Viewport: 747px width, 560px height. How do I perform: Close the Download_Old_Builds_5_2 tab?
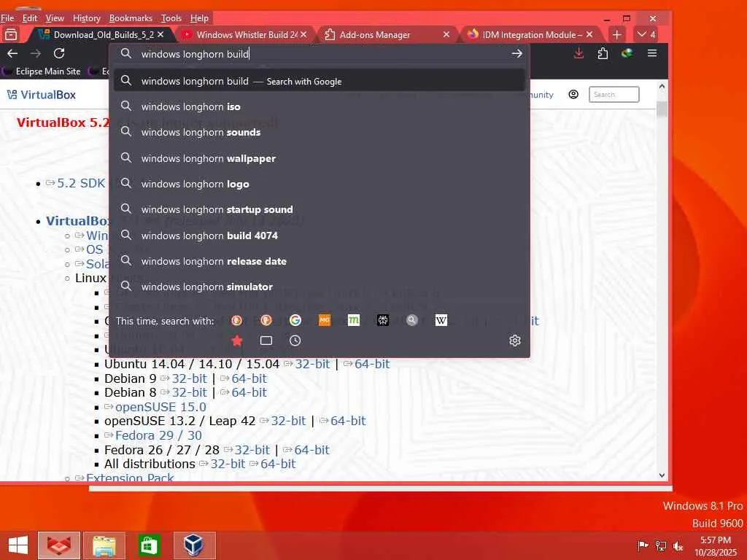coord(160,35)
